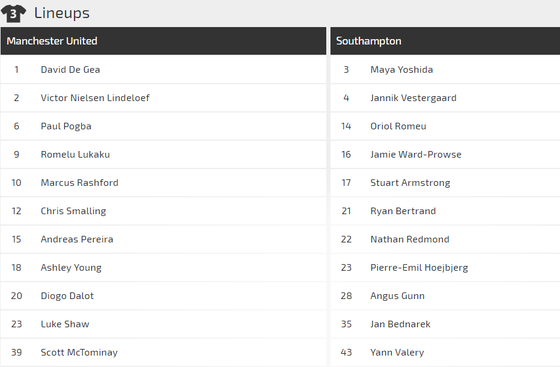Open David De Gea's player page
Screen dimensions: 560x367
(x=70, y=70)
